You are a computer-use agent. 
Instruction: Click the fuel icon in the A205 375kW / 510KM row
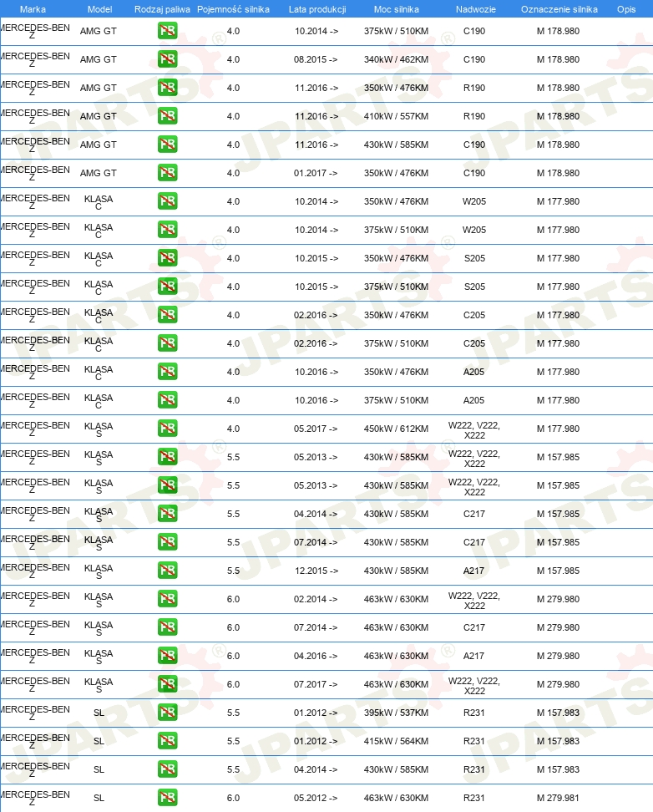pos(167,400)
